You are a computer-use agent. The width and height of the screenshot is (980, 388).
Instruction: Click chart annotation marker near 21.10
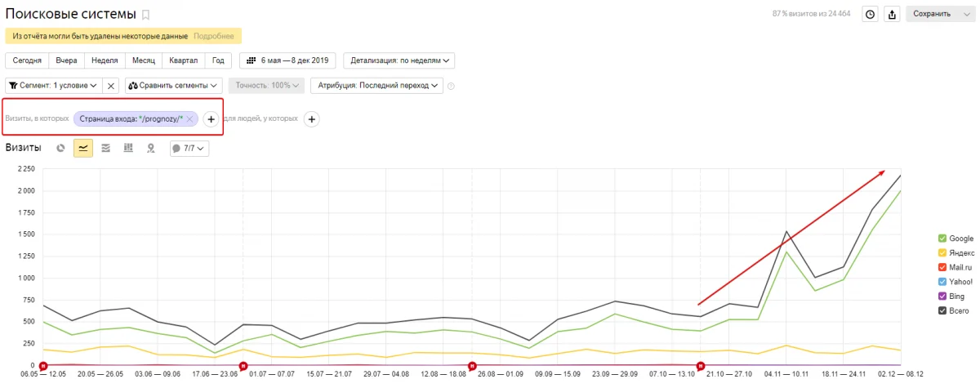[x=700, y=366]
